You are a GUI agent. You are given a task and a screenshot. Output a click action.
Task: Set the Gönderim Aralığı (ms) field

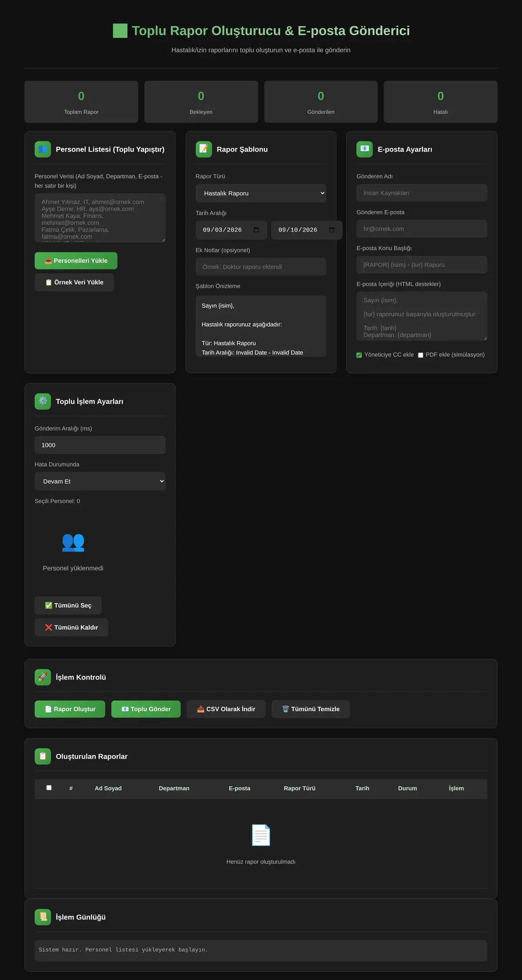pos(100,445)
